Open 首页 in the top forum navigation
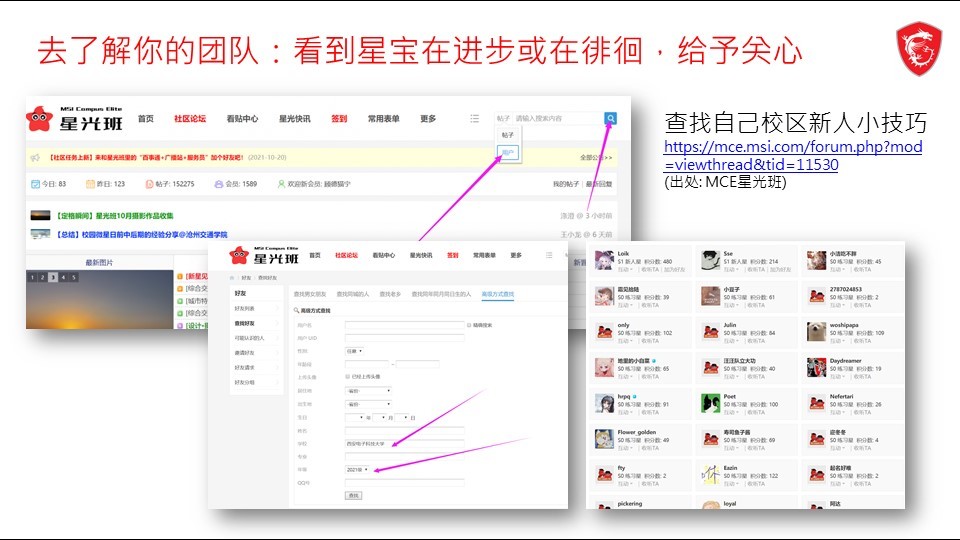Viewport: 960px width, 540px height. pyautogui.click(x=146, y=119)
